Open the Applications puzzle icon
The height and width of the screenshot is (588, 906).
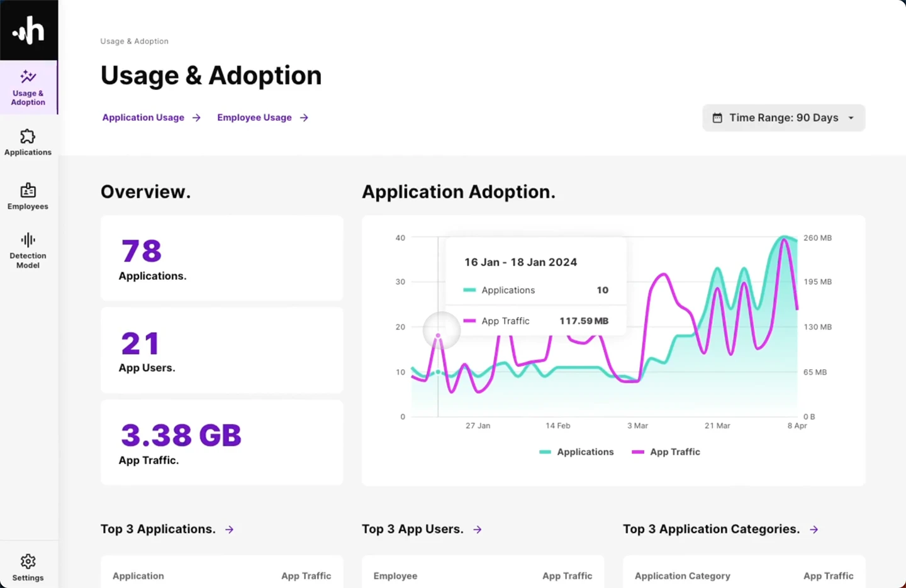point(28,136)
